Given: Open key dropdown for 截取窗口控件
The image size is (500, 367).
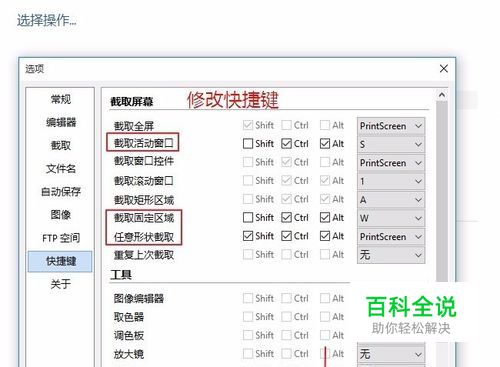Looking at the screenshot, I should pos(391,163).
